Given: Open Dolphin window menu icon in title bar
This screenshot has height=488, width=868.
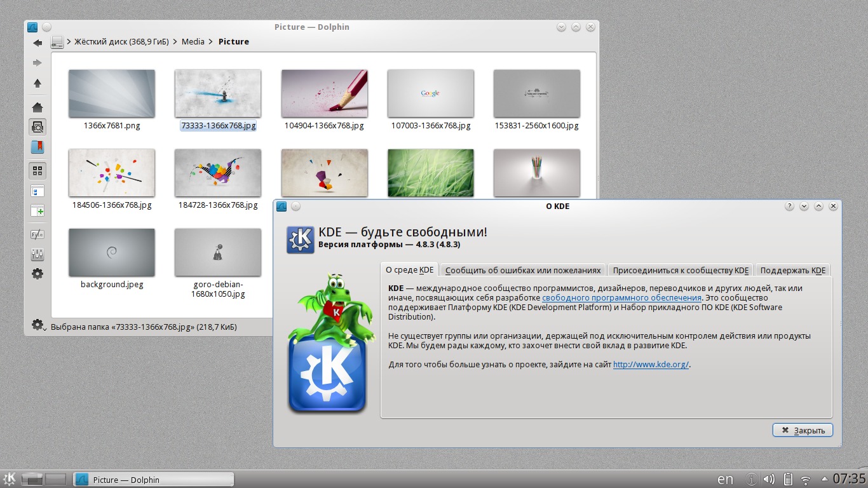Looking at the screenshot, I should coord(32,27).
